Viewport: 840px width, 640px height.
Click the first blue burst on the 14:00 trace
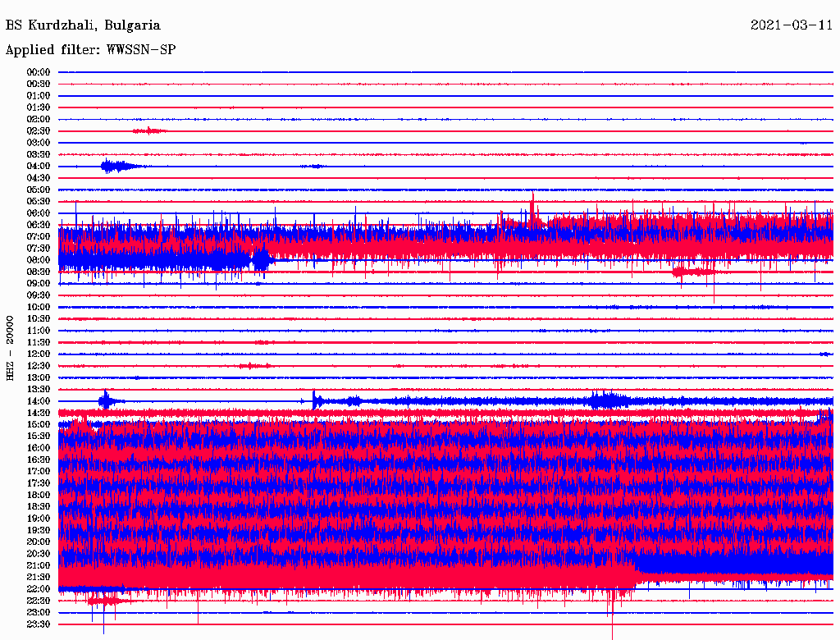tap(105, 401)
